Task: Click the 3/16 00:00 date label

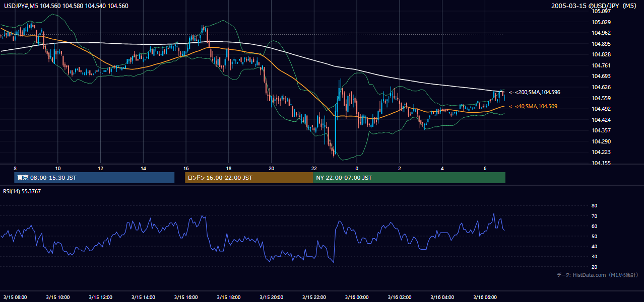Action: pyautogui.click(x=357, y=297)
